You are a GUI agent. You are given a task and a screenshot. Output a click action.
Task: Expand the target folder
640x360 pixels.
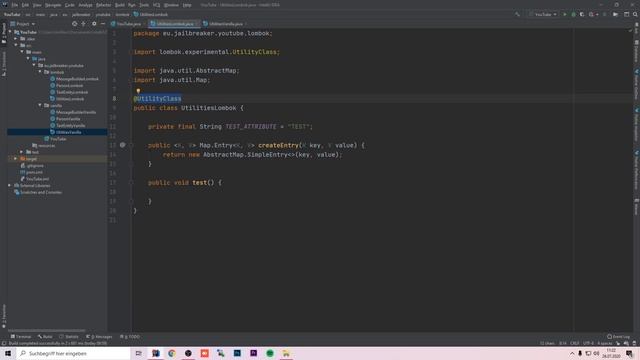click(x=16, y=159)
